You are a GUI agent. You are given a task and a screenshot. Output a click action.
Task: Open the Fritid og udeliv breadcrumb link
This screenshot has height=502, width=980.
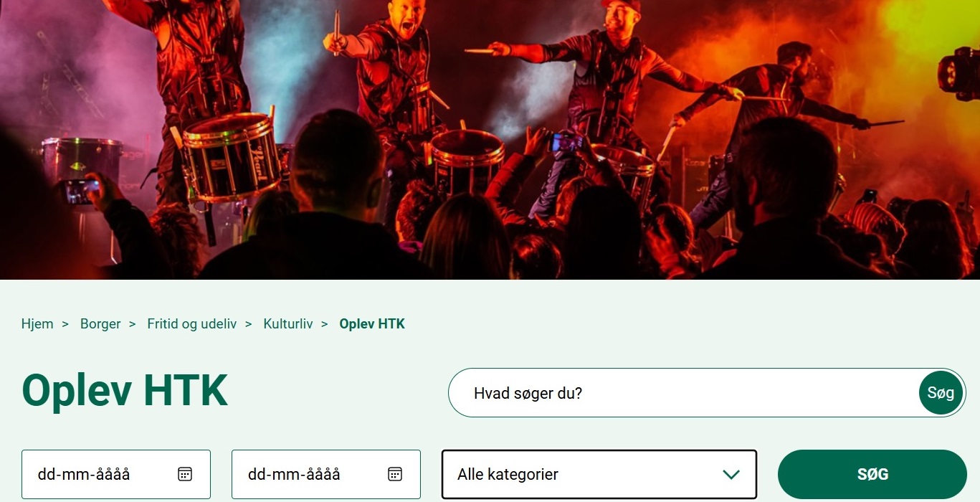click(192, 324)
